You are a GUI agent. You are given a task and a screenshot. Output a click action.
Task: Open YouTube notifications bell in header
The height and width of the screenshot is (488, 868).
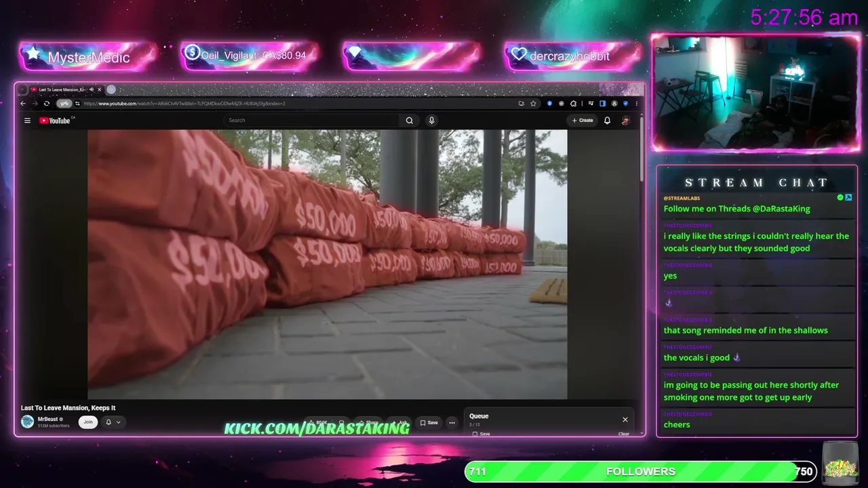coord(607,121)
